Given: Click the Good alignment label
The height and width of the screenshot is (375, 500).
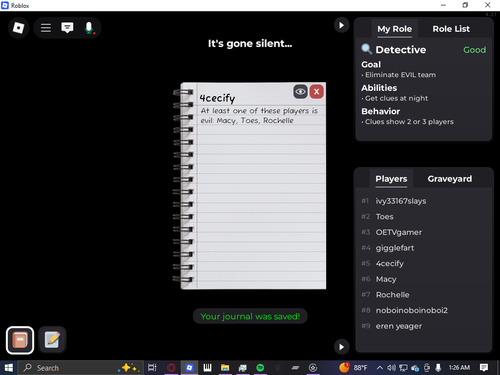Looking at the screenshot, I should click(474, 50).
